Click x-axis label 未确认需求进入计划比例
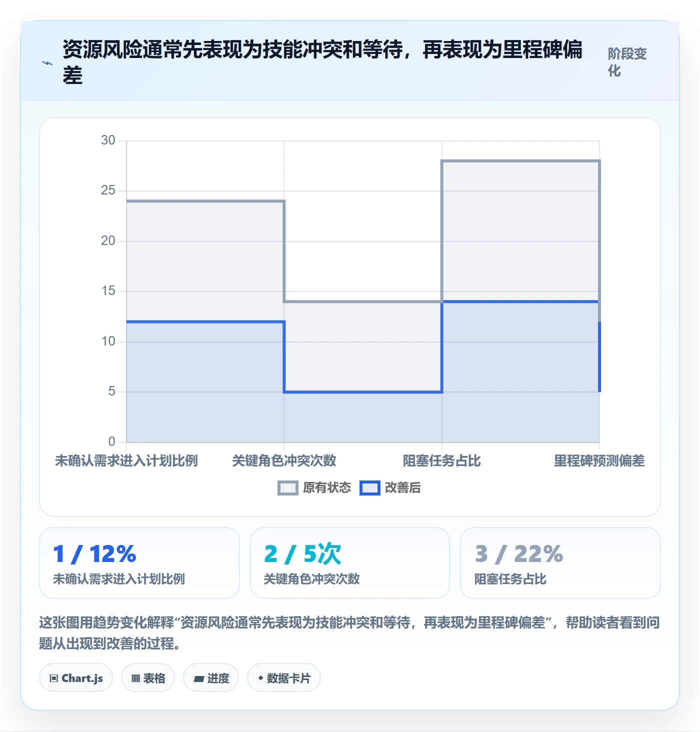Viewport: 700px width, 732px height. pos(126,460)
